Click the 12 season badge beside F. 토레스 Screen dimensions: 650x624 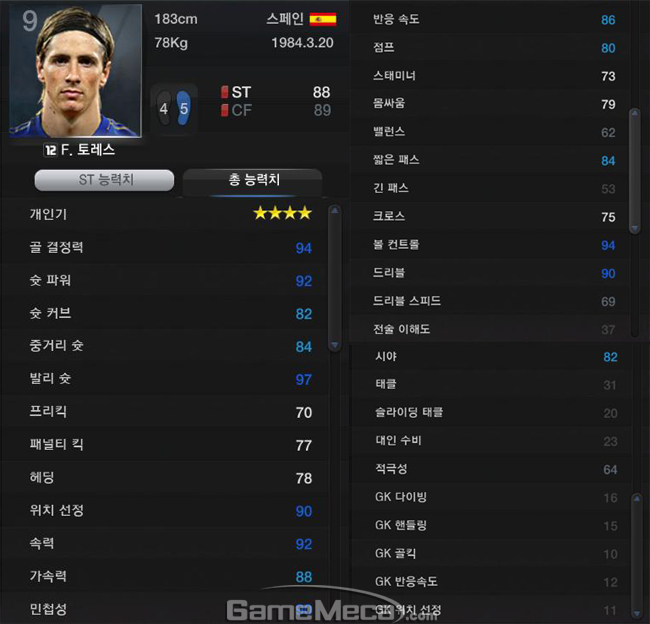pyautogui.click(x=50, y=150)
